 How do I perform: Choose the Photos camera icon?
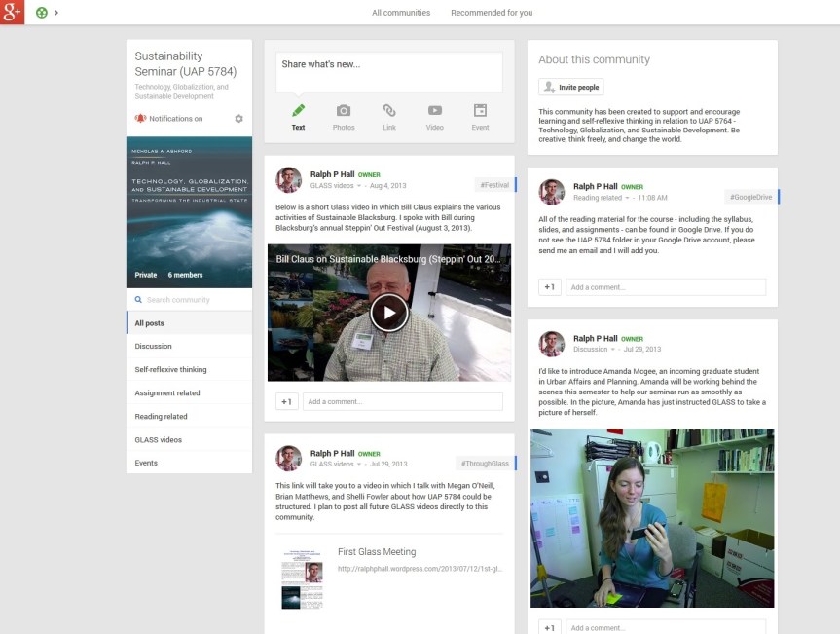coord(344,111)
